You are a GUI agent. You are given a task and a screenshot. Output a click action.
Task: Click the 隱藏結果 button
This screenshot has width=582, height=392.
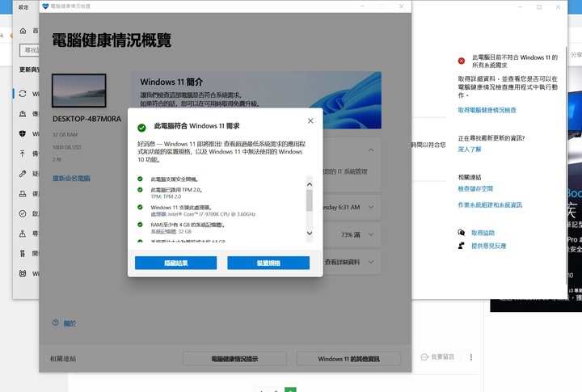[176, 263]
